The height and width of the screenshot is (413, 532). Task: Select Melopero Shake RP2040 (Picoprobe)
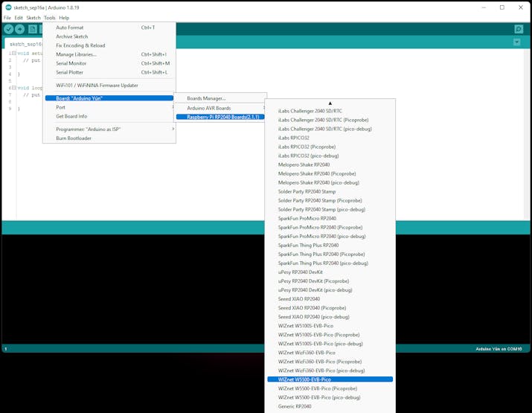(330, 173)
